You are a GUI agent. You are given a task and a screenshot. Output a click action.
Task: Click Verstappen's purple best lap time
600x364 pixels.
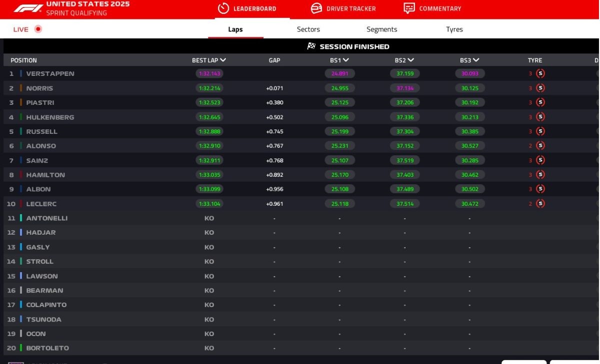pos(209,73)
